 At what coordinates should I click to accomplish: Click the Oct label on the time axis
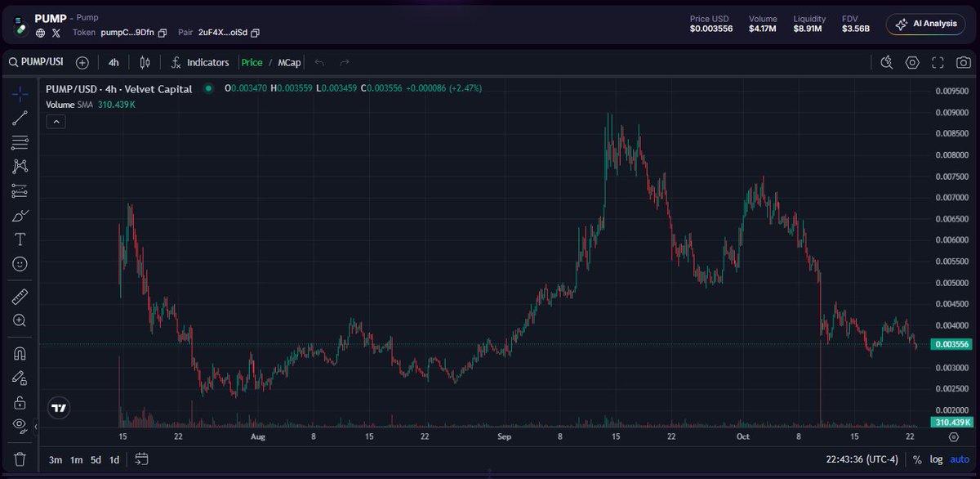pyautogui.click(x=742, y=437)
